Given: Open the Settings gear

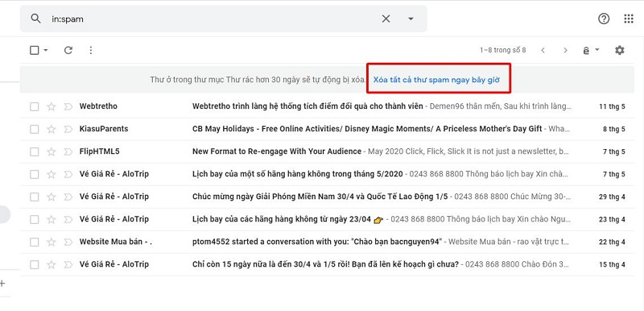Looking at the screenshot, I should click(x=619, y=50).
